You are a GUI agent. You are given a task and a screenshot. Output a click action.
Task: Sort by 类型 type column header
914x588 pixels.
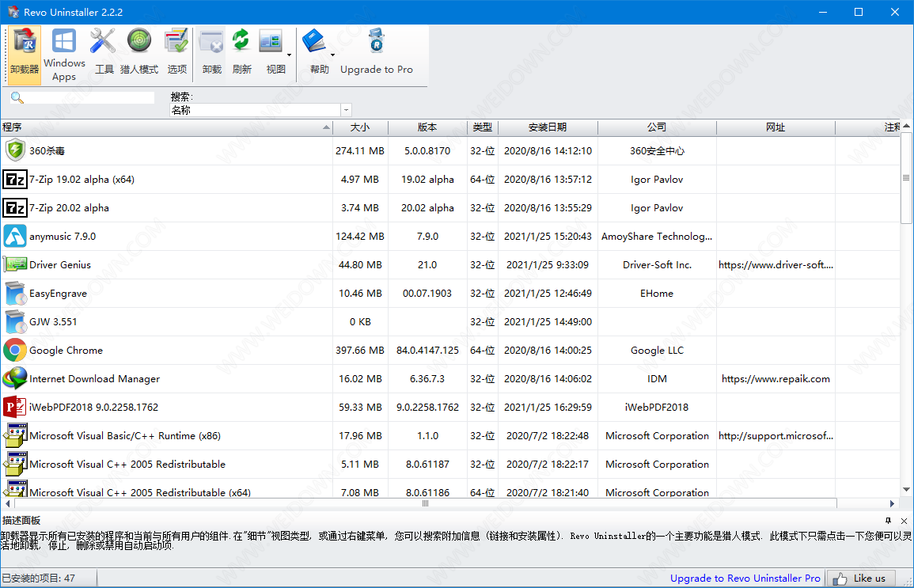click(483, 127)
